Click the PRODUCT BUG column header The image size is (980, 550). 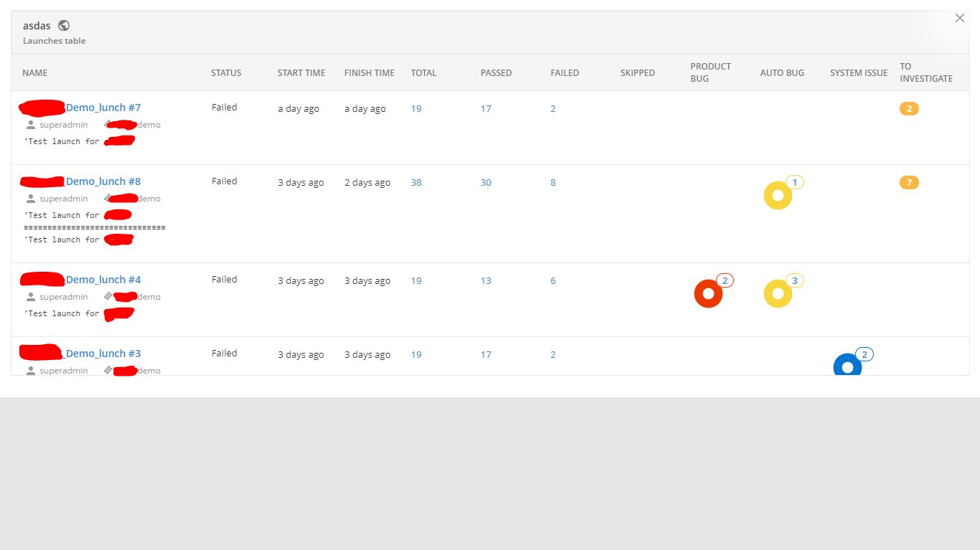pos(711,72)
